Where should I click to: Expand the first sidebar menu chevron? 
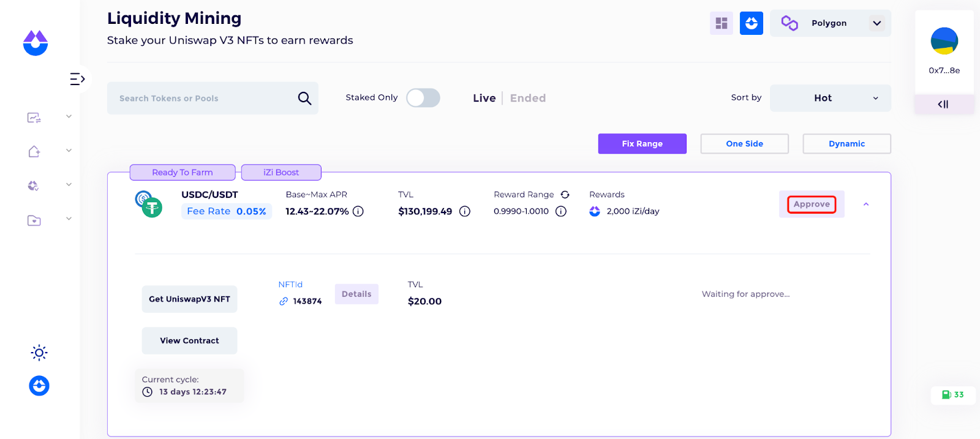[x=69, y=116]
